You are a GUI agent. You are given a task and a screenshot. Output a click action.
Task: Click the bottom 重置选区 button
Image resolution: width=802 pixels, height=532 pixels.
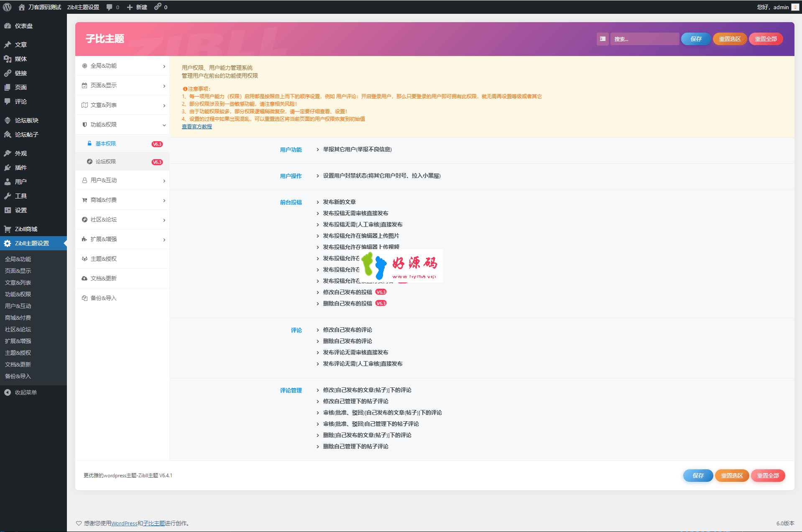pos(732,476)
